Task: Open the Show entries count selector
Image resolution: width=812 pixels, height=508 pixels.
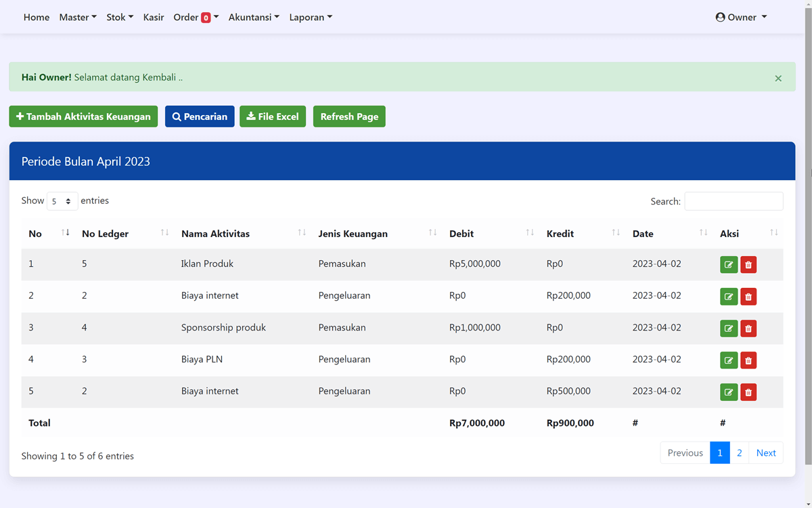Action: (62, 200)
